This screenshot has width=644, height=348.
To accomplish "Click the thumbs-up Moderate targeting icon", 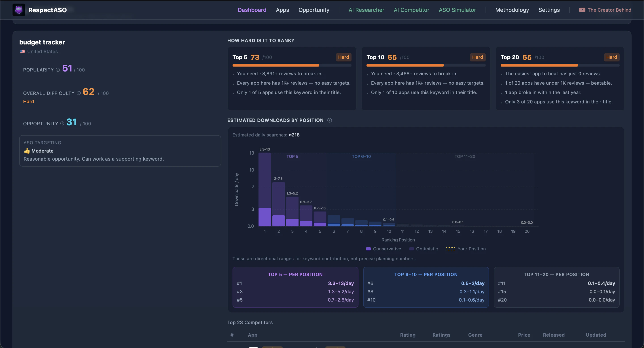I will point(27,151).
